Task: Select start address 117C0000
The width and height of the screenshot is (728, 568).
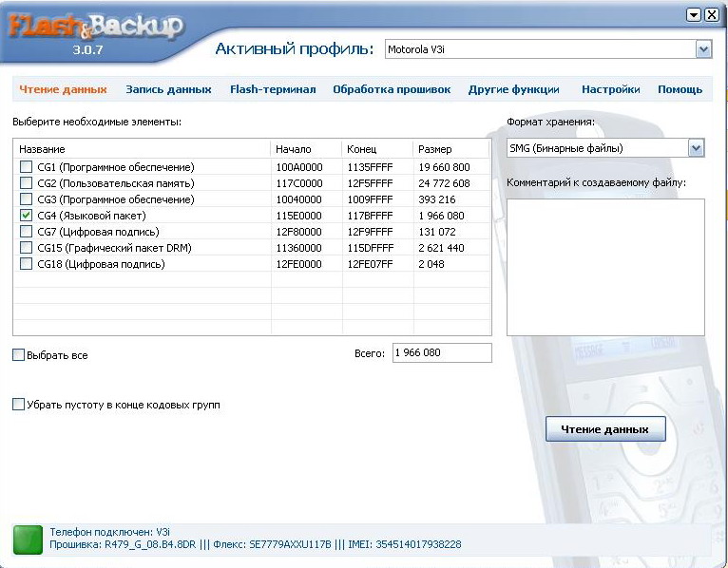Action: pos(299,183)
